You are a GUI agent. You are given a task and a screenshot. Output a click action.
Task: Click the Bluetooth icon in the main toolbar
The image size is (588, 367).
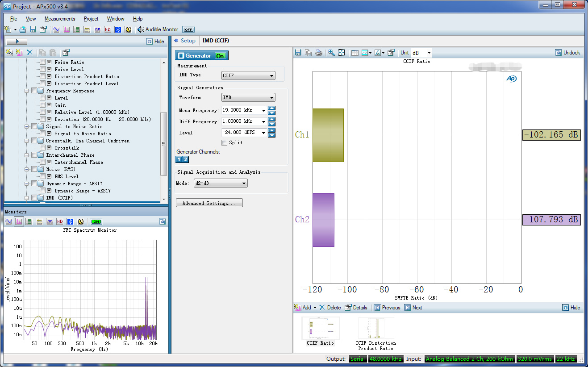(x=118, y=29)
